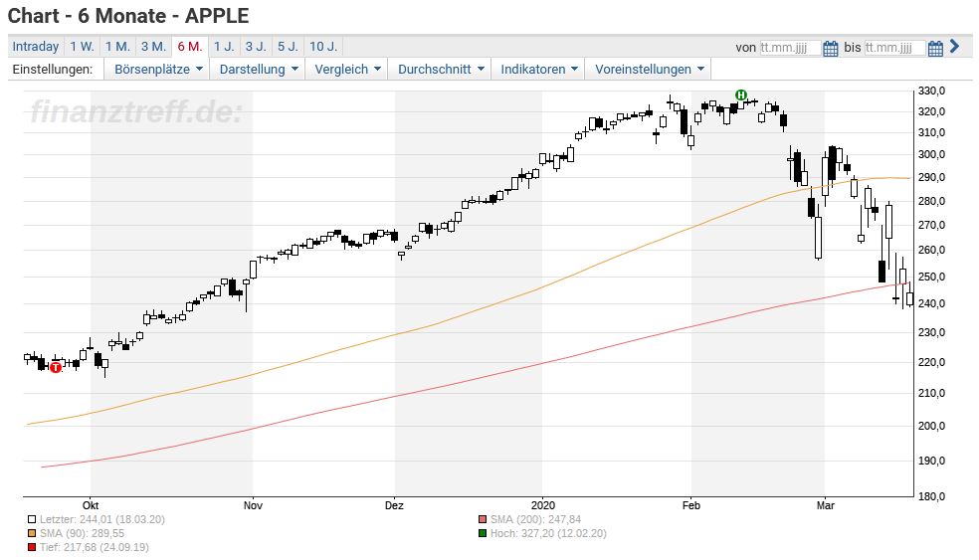Image resolution: width=979 pixels, height=560 pixels.
Task: Open the Voreinstellungen dropdown
Action: pyautogui.click(x=649, y=70)
